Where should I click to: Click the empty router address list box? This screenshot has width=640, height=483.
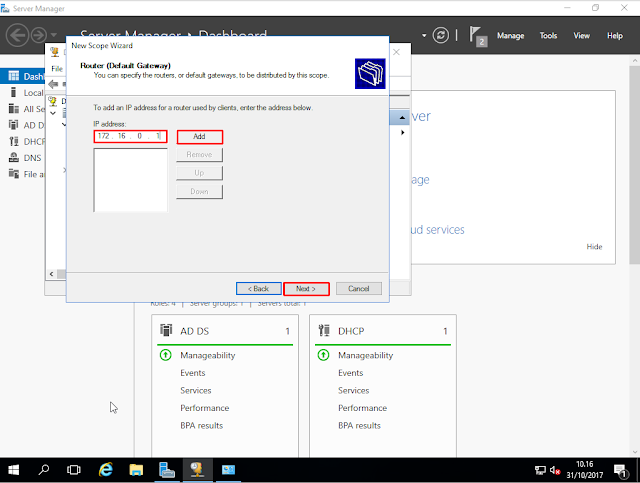tap(130, 180)
